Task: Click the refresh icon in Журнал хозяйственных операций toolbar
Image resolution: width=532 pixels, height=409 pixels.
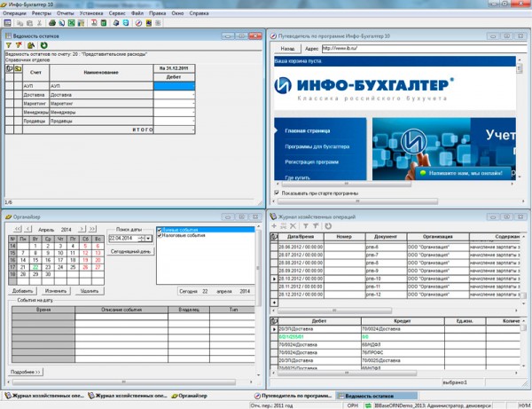Action: (328, 226)
